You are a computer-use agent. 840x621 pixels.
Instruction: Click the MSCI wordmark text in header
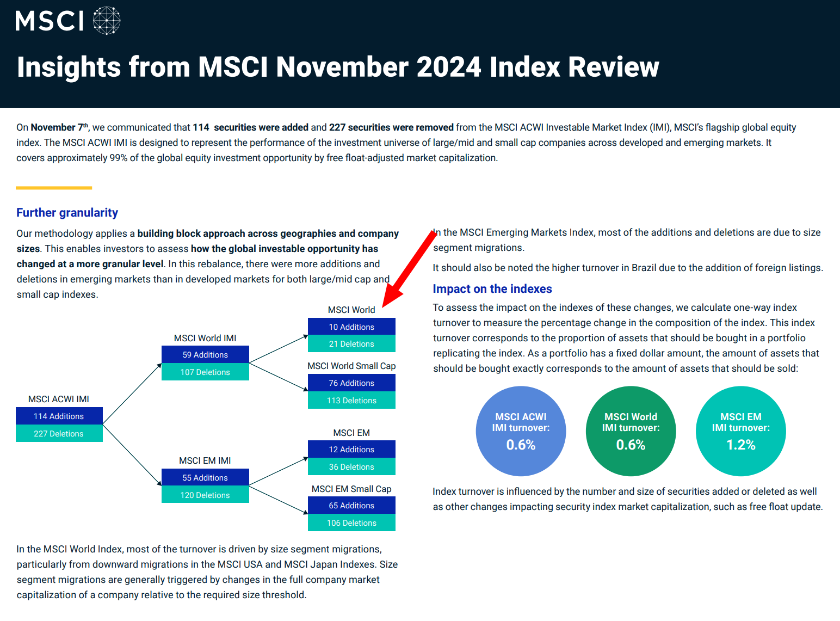[x=50, y=21]
